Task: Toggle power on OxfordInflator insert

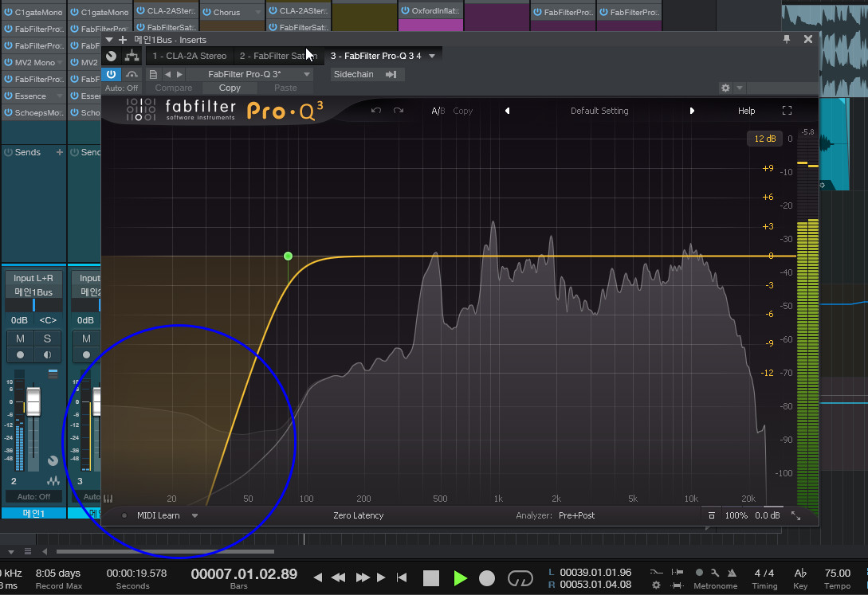Action: pos(405,10)
